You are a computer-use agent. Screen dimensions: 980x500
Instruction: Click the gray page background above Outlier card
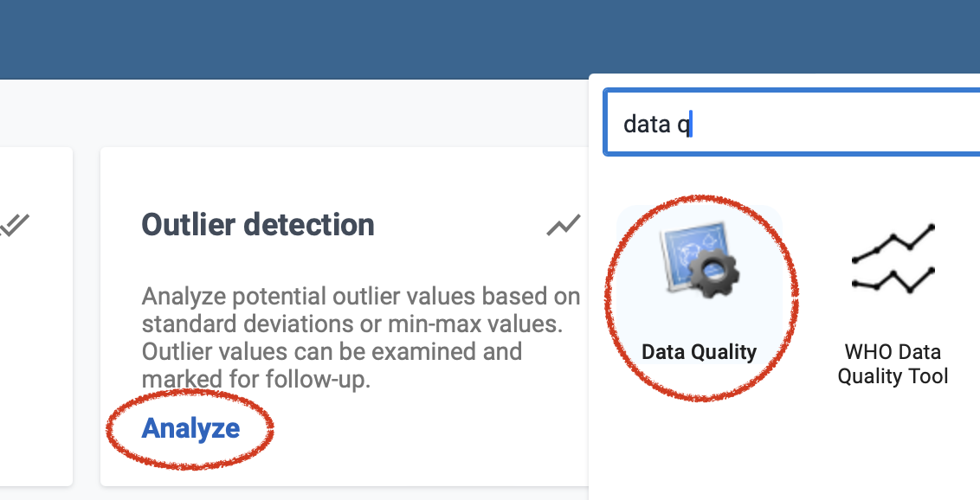293,113
